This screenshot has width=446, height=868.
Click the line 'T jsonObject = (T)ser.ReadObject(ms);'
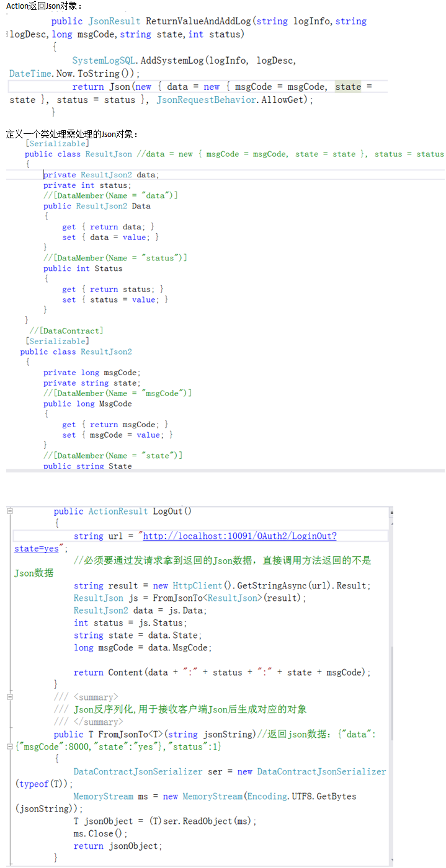[165, 821]
